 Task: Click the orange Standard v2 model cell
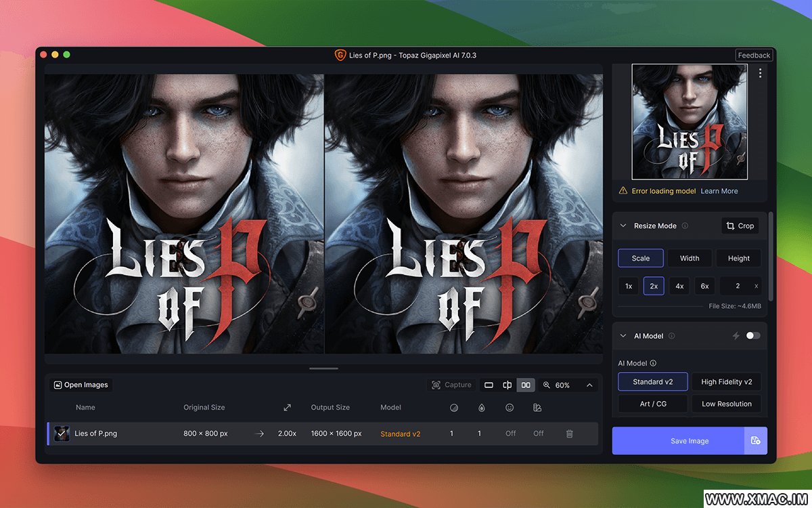pos(400,433)
